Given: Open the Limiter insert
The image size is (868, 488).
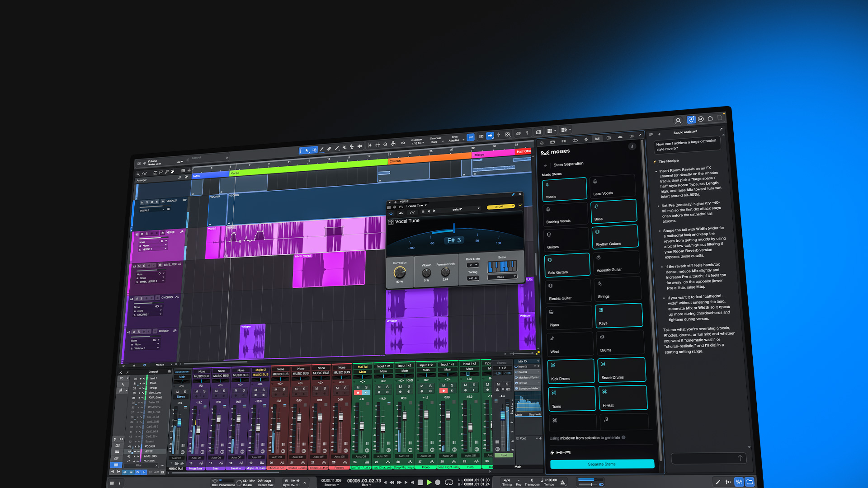Looking at the screenshot, I should point(527,383).
